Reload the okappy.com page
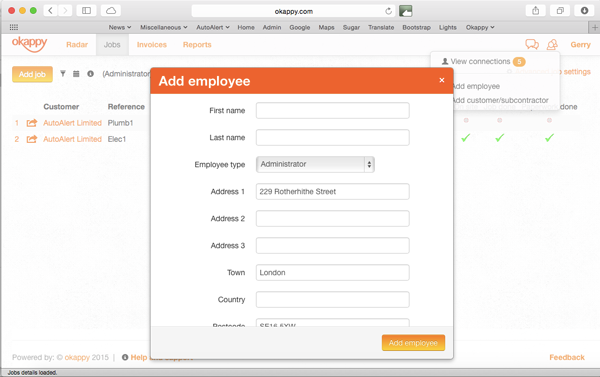 pyautogui.click(x=388, y=11)
